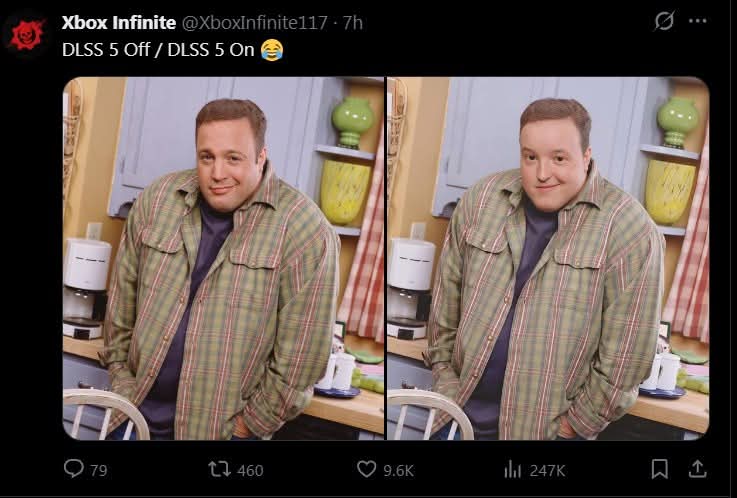Open the right DLSS 5 On image

click(548, 258)
